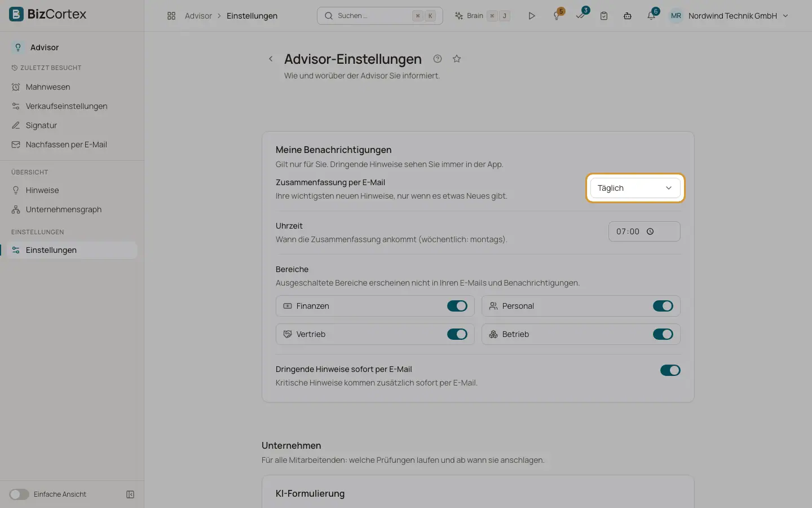Click the Suchen search field
This screenshot has width=812, height=508.
[380, 16]
